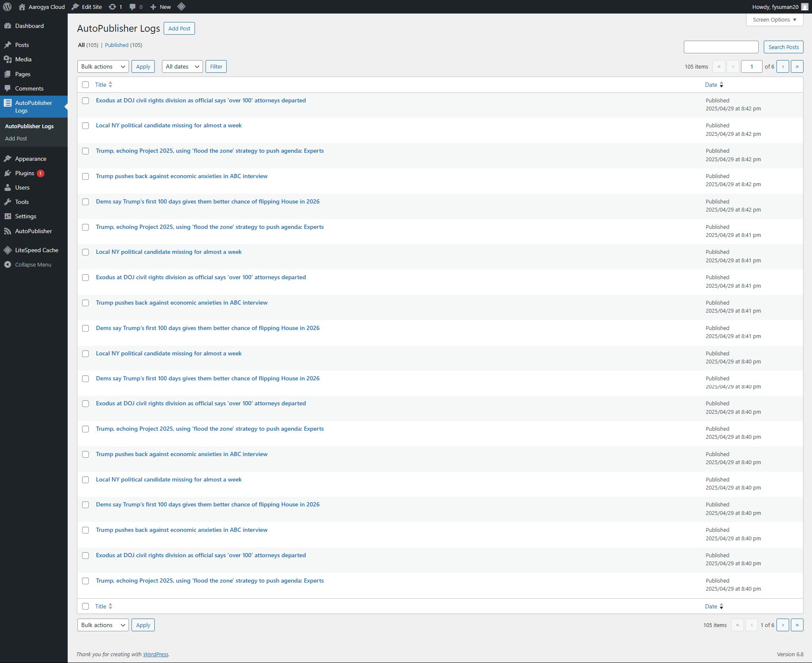Click the WordPress logo icon
Screen dimensions: 812x663
[7, 7]
